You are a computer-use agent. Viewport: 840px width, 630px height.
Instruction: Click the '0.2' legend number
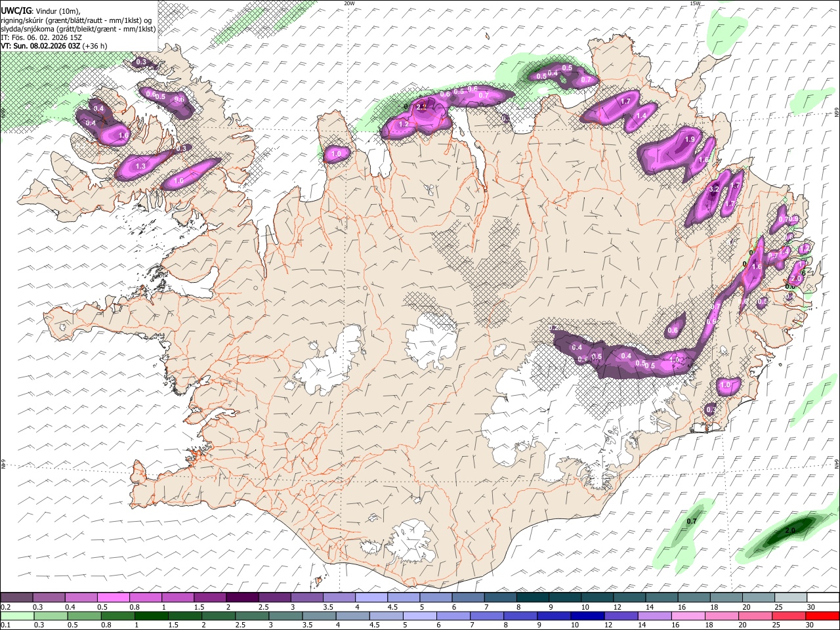click(x=5, y=607)
